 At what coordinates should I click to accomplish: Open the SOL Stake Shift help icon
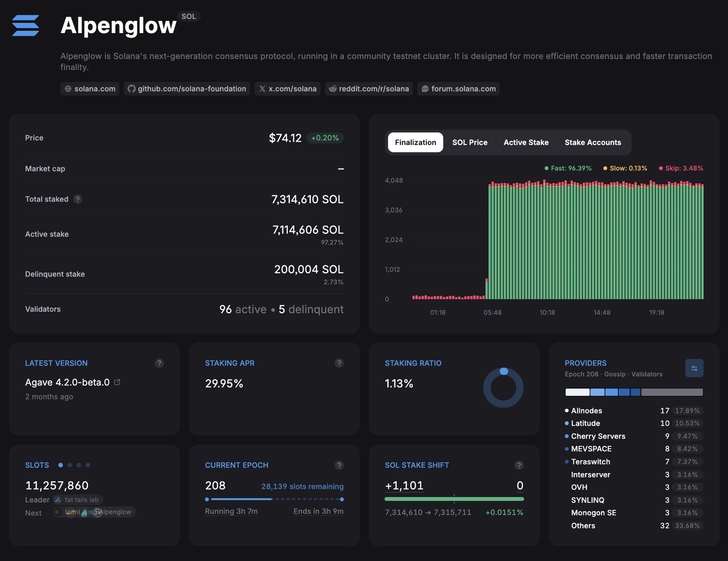point(519,465)
